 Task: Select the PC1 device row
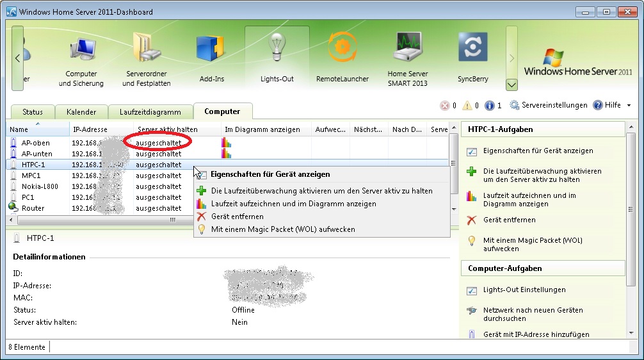(101, 197)
